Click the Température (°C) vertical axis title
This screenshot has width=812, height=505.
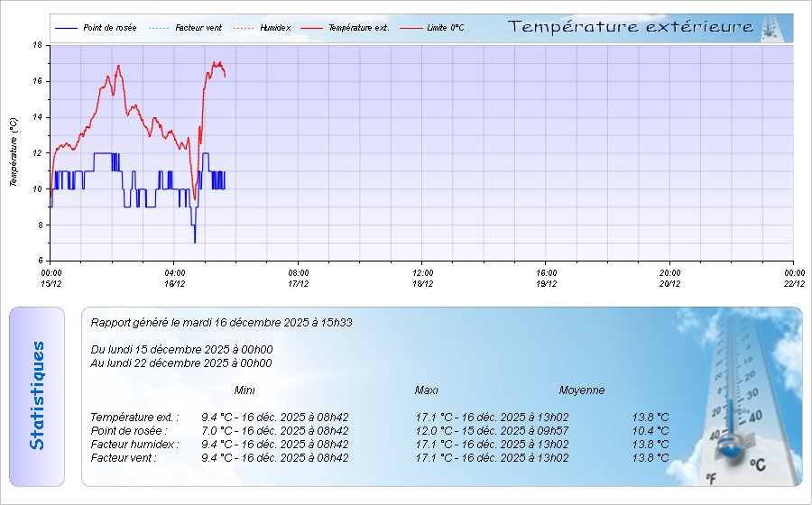[14, 151]
